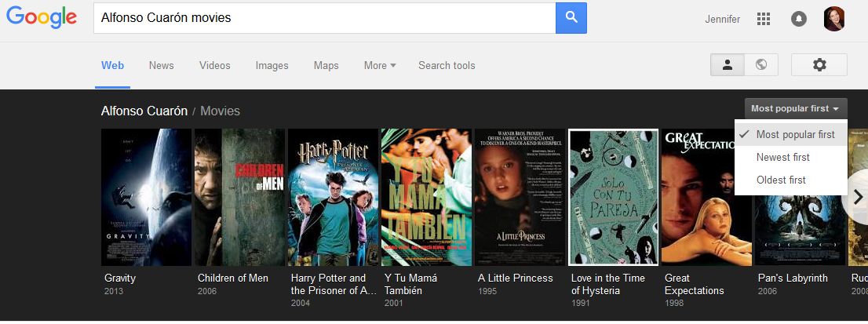Screen dimensions: 868x324
Task: Open the Gravity movie poster
Action: click(x=146, y=197)
